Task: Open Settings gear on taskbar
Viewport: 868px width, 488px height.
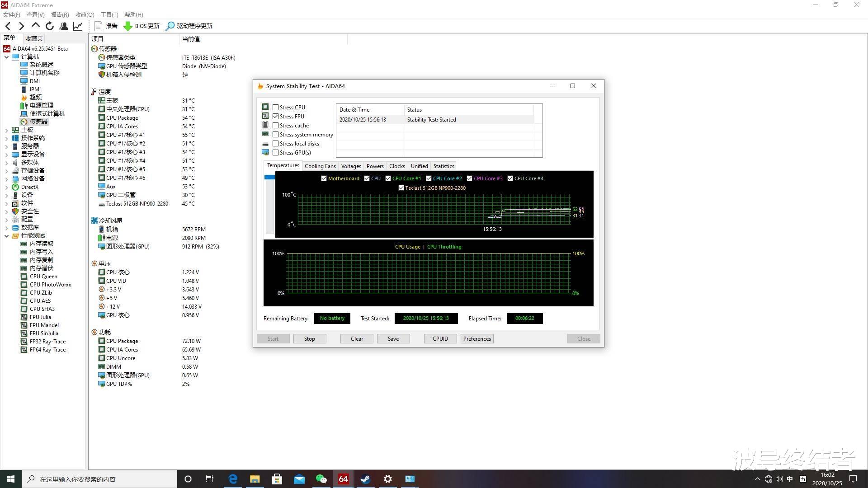Action: [x=387, y=479]
